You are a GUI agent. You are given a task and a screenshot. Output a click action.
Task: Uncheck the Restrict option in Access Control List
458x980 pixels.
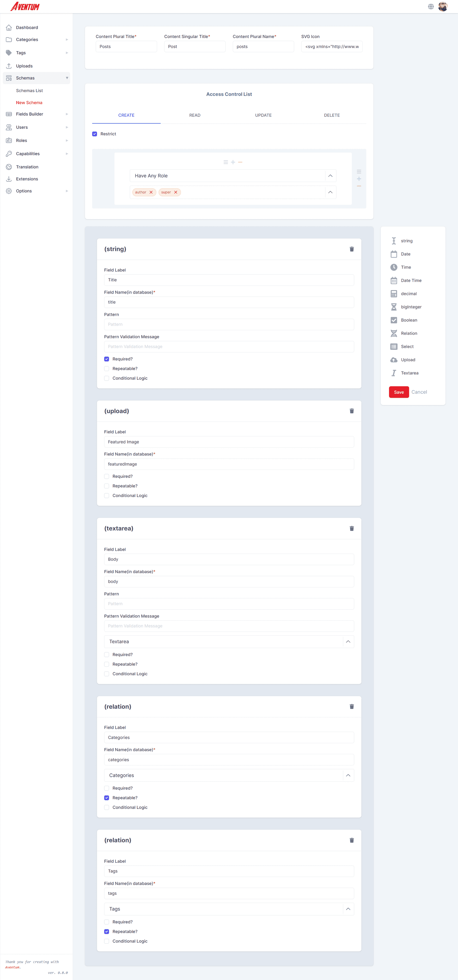(94, 134)
